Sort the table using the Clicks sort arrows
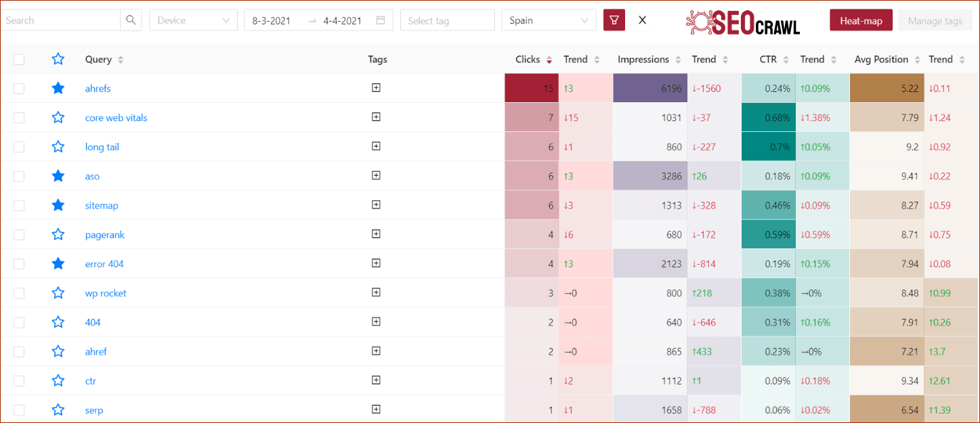The height and width of the screenshot is (423, 980). coord(549,59)
